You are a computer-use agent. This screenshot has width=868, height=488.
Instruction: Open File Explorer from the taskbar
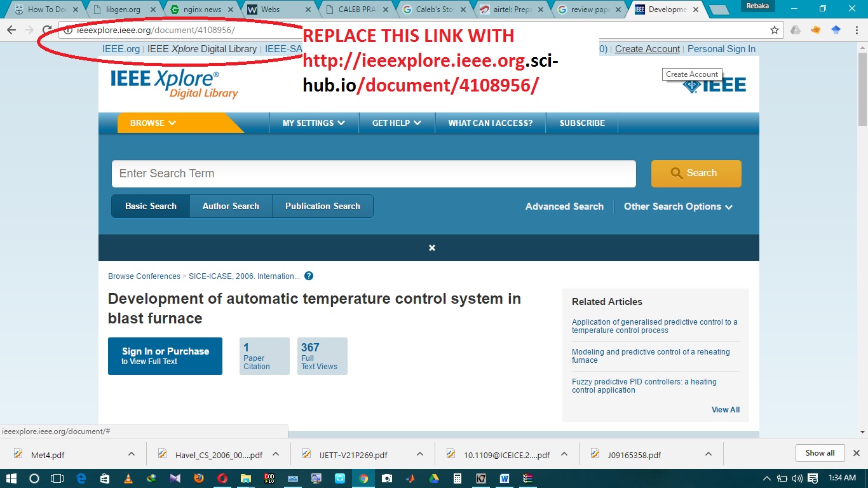246,478
